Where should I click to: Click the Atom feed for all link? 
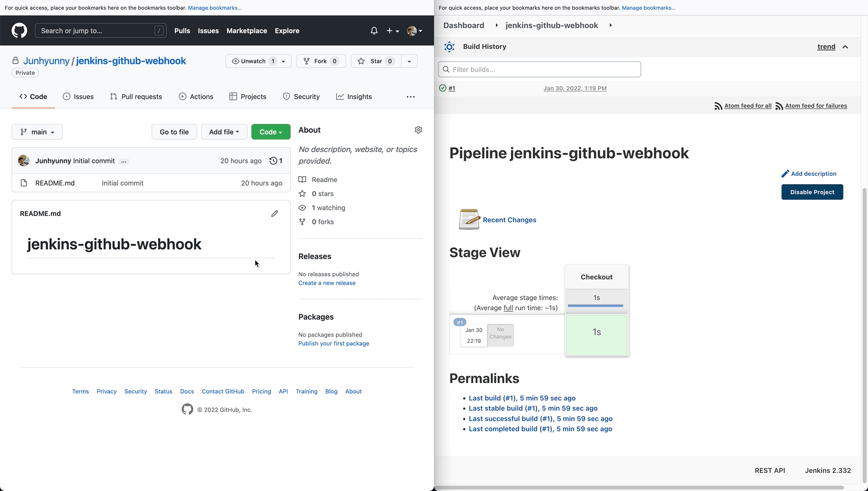pos(748,106)
